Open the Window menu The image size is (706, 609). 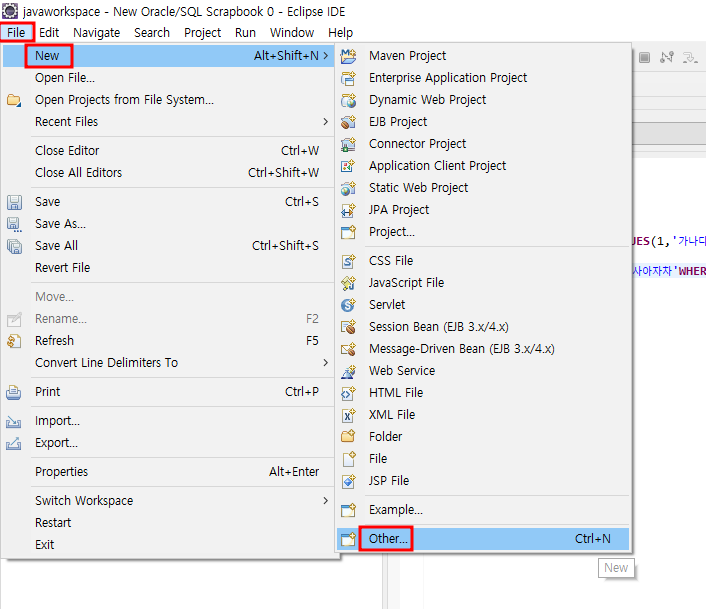pyautogui.click(x=292, y=32)
